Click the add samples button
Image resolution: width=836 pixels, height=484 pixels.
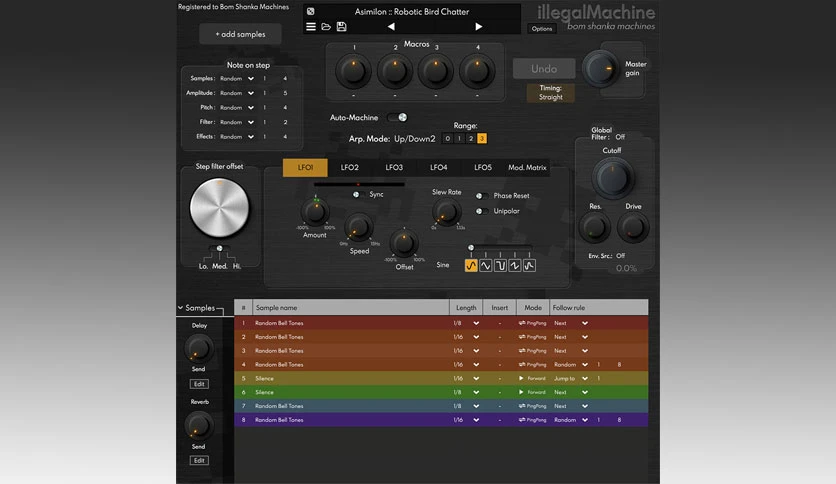[240, 34]
